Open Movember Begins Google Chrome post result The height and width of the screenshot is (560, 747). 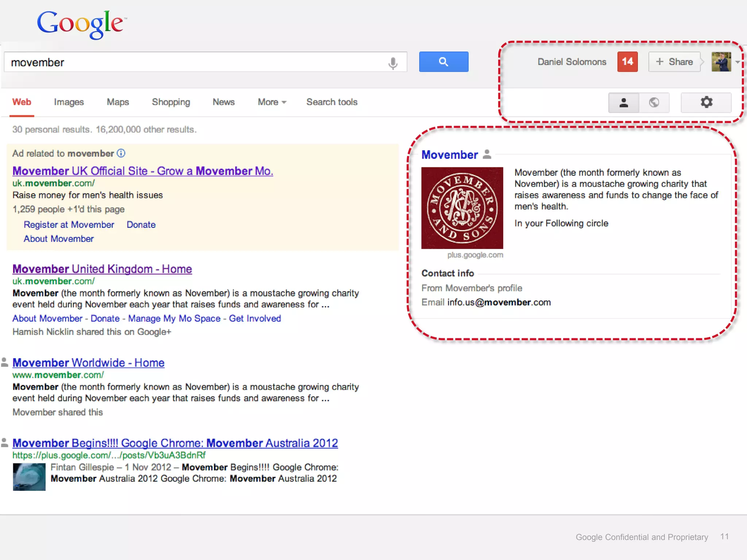[x=175, y=443]
